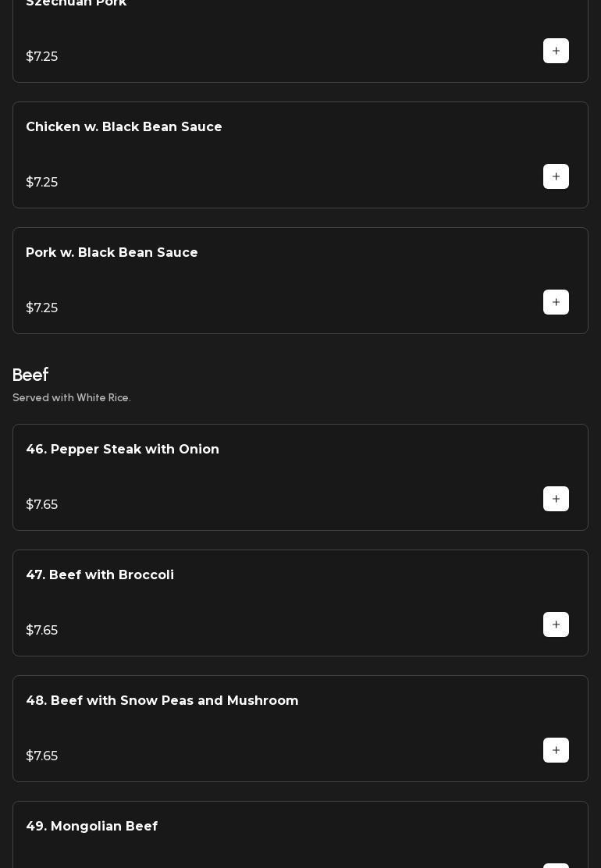601x868 pixels.
Task: Click the Beef with Broccoli $7.65 price
Action: 42,631
